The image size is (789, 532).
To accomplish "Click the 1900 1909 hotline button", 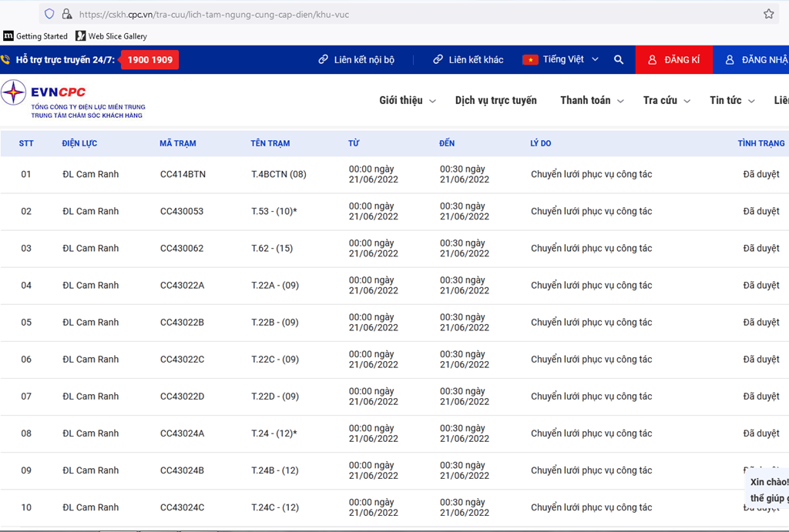I will [149, 59].
